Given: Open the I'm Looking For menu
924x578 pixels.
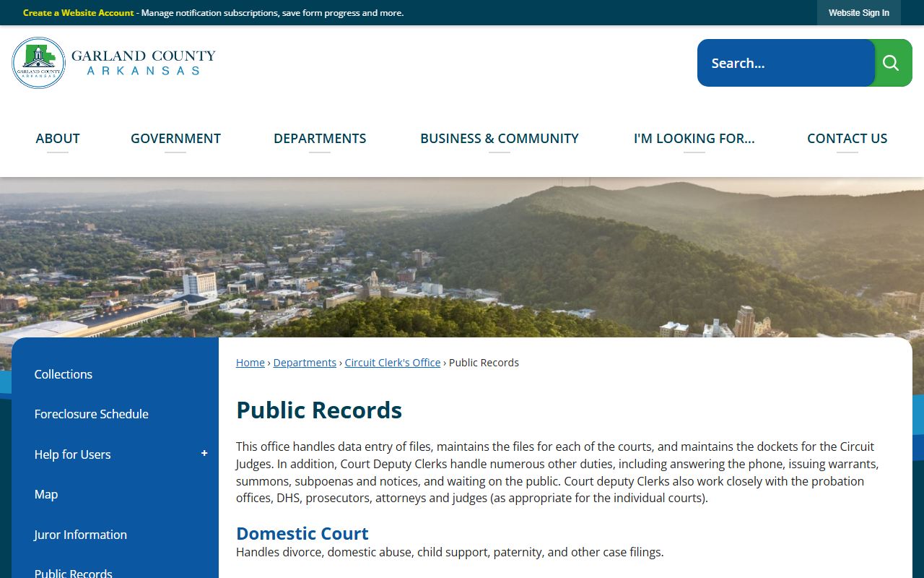Looking at the screenshot, I should tap(694, 139).
